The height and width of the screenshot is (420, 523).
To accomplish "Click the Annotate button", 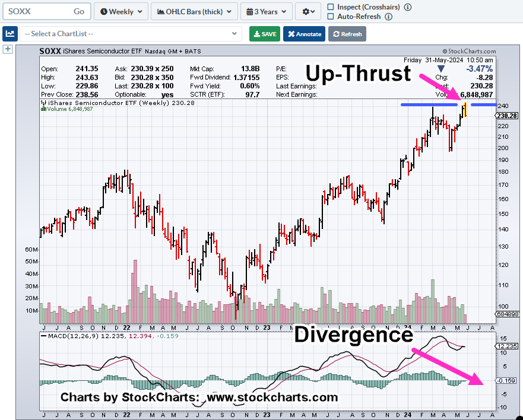I will [304, 34].
